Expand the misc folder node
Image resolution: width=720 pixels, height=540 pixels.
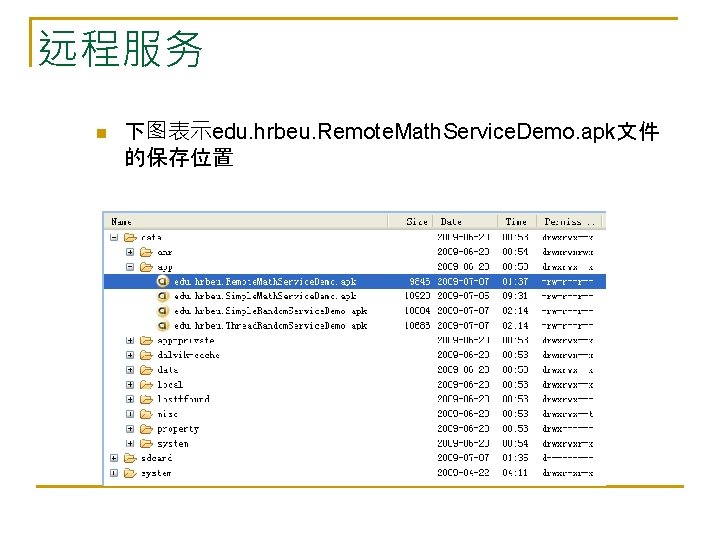[x=130, y=414]
